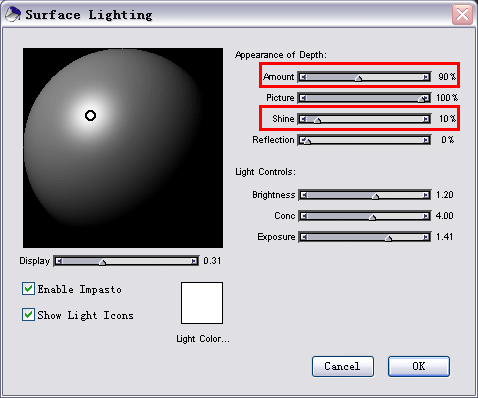Click the Surface Lighting title bar app icon
Image resolution: width=478 pixels, height=398 pixels.
tap(12, 14)
